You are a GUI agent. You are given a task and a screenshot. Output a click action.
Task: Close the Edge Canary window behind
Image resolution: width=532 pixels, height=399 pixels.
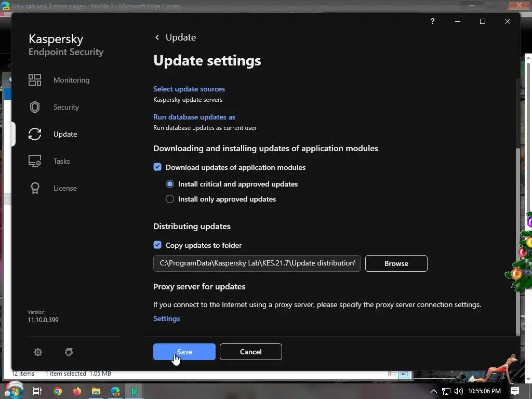519,5
